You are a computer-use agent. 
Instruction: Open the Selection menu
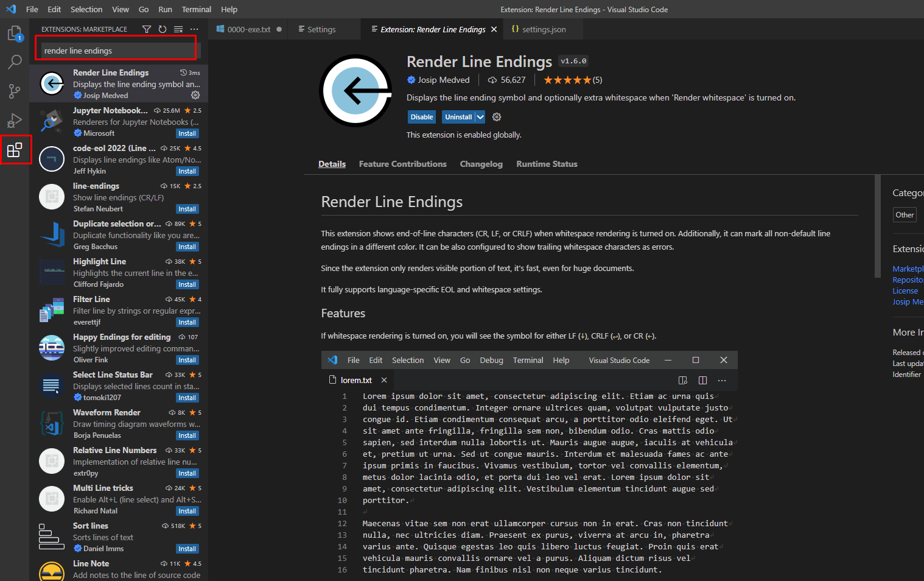click(86, 9)
